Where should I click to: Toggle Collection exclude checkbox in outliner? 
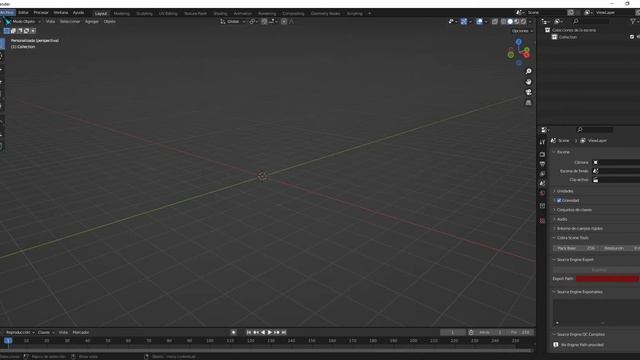tap(632, 37)
